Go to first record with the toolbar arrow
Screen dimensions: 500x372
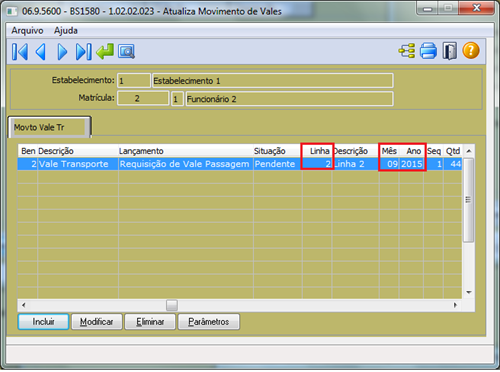click(x=20, y=52)
